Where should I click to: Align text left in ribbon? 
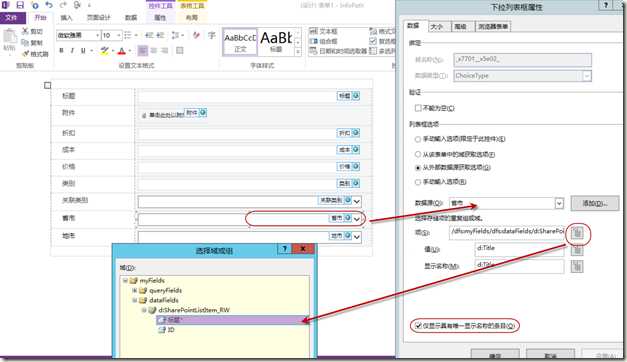[142, 50]
